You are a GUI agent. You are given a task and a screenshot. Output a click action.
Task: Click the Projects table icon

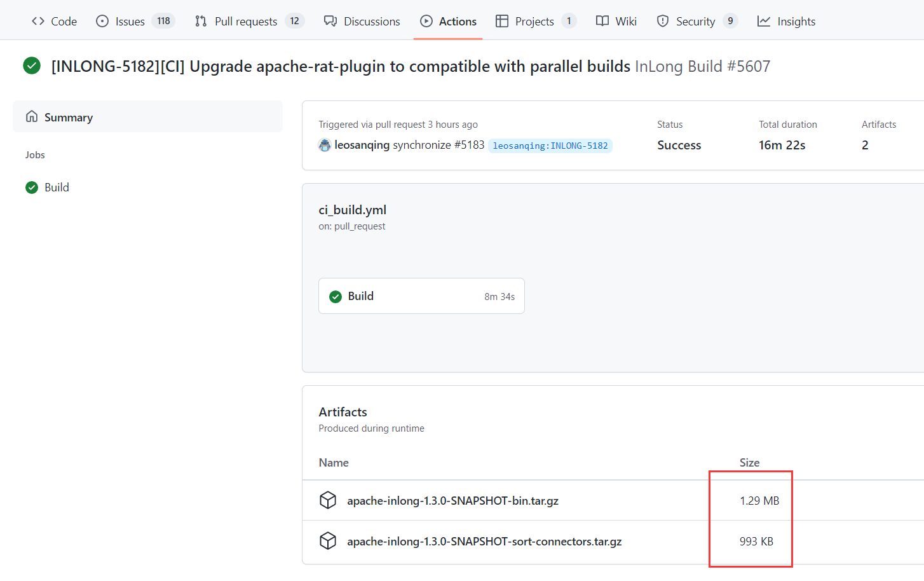point(502,21)
